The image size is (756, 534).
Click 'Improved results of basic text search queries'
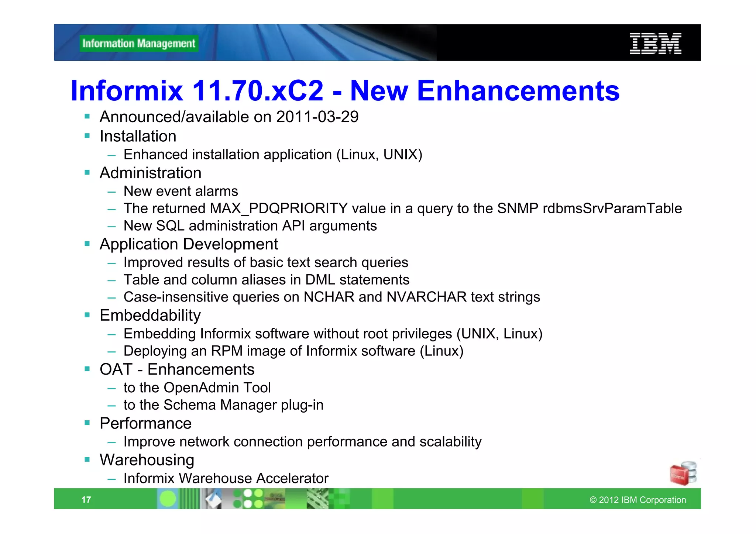(266, 262)
